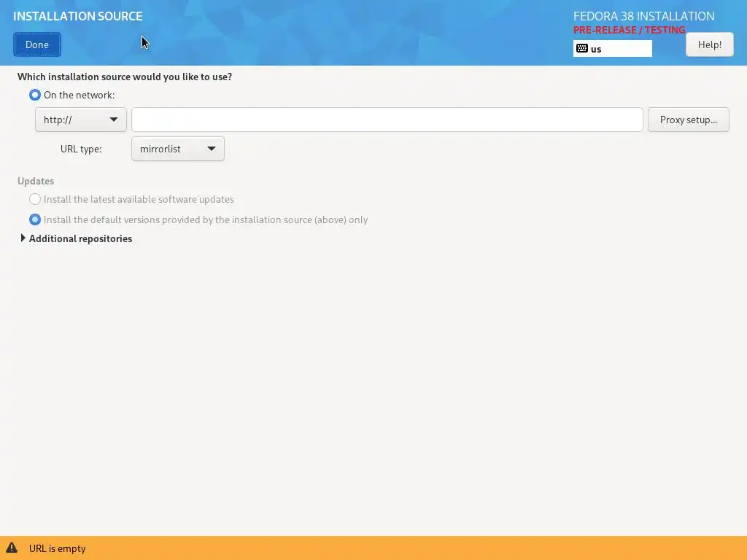Image resolution: width=747 pixels, height=560 pixels.
Task: Click the installation source URL field
Action: 387,120
